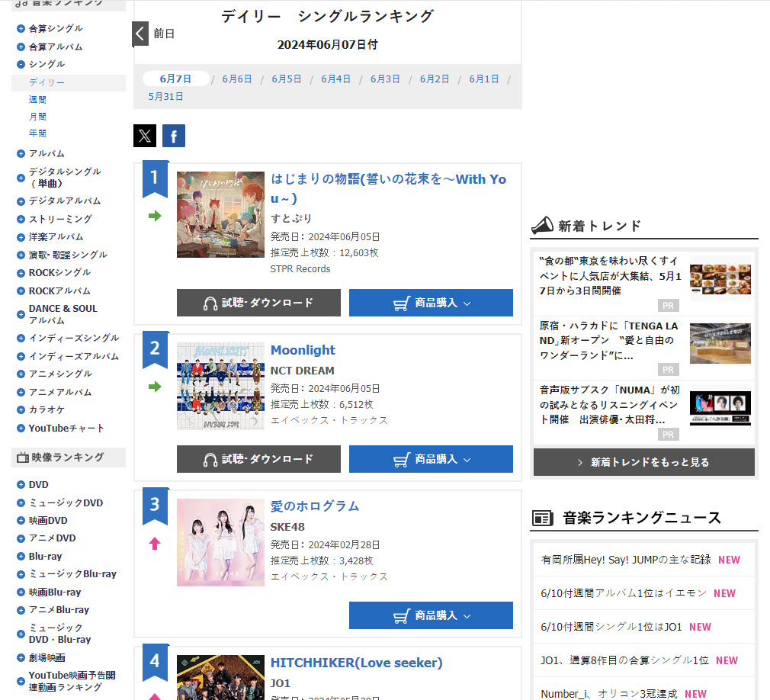Go to previous day with back arrow
The height and width of the screenshot is (700, 770).
pos(140,34)
